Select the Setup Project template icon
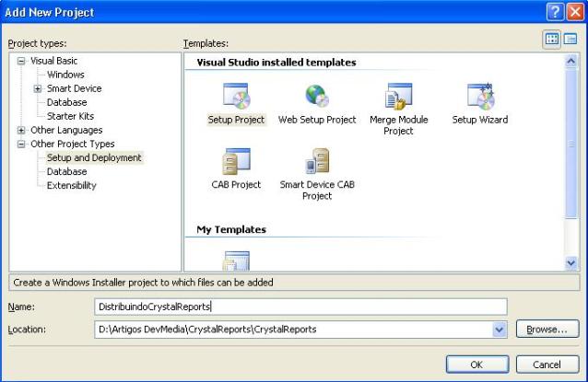This screenshot has height=382, width=588. (x=236, y=97)
